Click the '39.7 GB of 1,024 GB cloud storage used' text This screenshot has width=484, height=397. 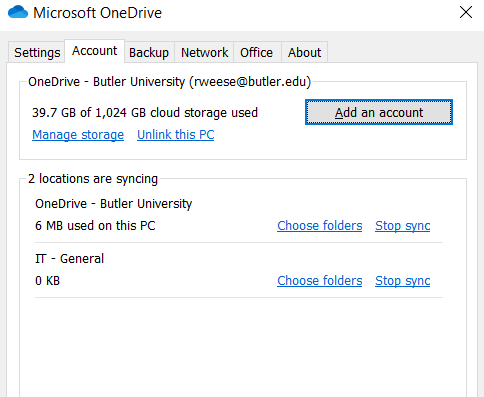(145, 113)
